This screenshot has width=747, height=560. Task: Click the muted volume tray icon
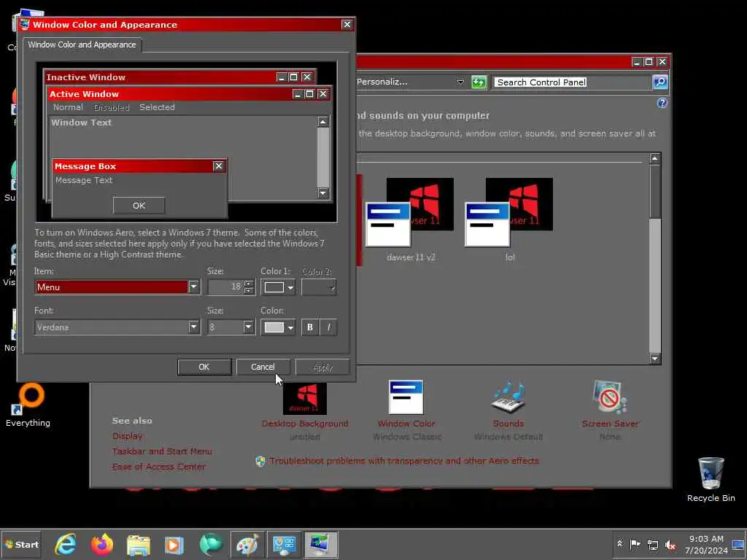click(670, 545)
